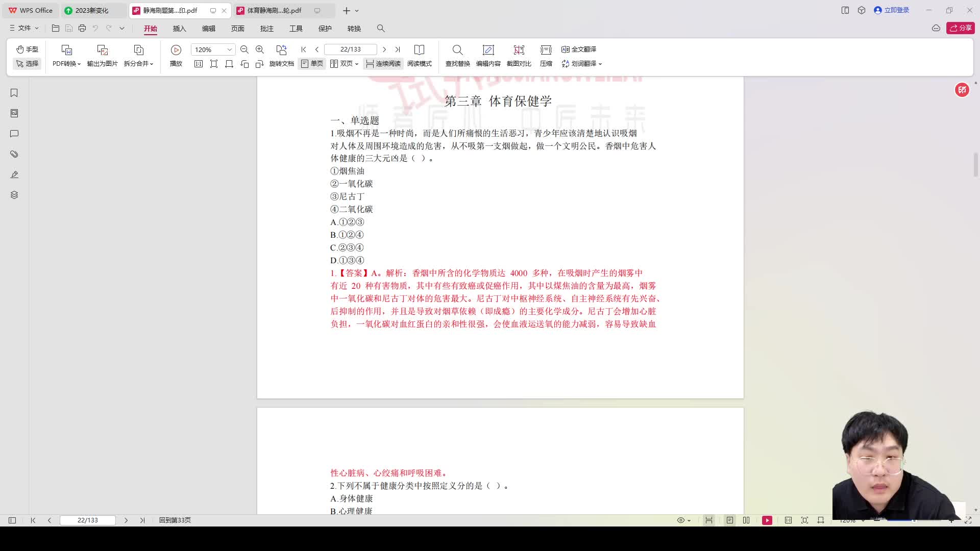Click the 压缩 compress PDF tool
The image size is (980, 551).
pos(546,55)
